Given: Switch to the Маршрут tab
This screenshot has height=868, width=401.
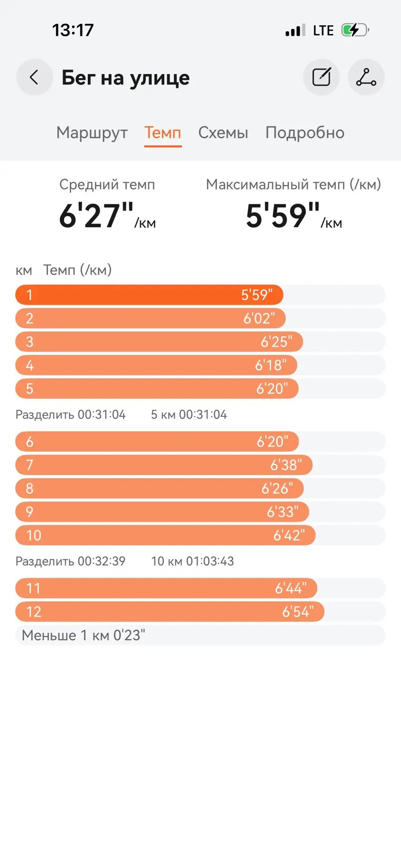Looking at the screenshot, I should pyautogui.click(x=92, y=133).
